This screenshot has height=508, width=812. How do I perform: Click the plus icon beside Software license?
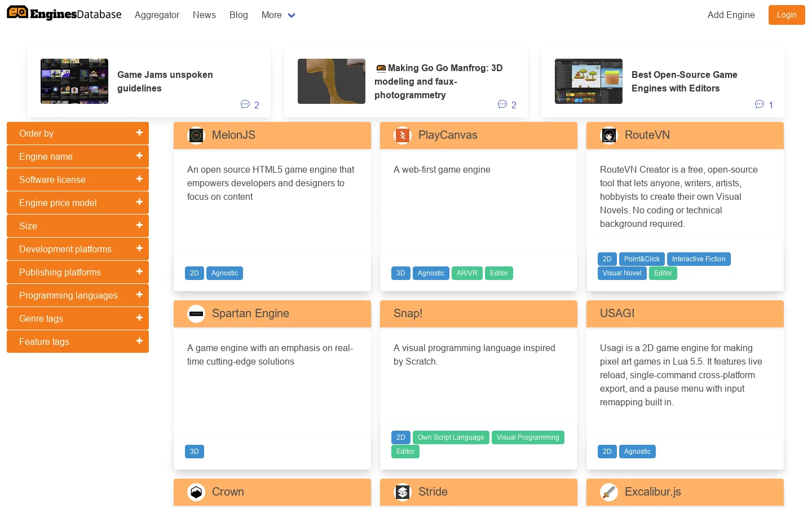(139, 179)
